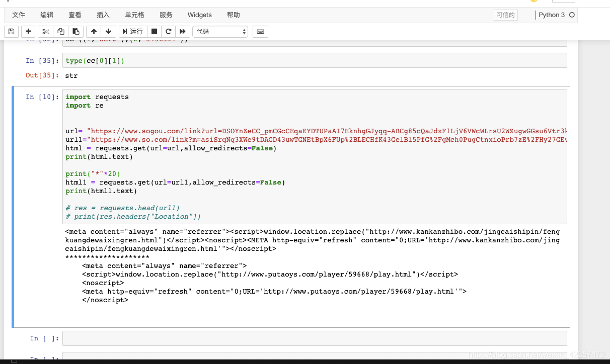Click the 'import requests' code line
This screenshot has width=610, height=364.
(97, 97)
